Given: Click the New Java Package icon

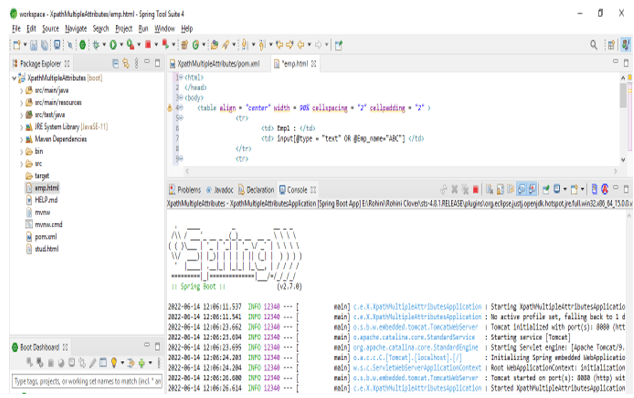Looking at the screenshot, I should [184, 45].
